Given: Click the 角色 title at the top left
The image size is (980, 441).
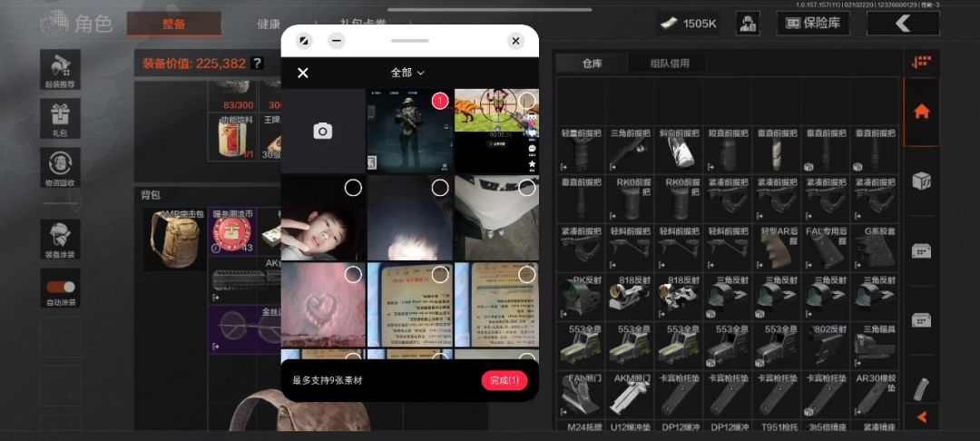Looking at the screenshot, I should pos(93,24).
